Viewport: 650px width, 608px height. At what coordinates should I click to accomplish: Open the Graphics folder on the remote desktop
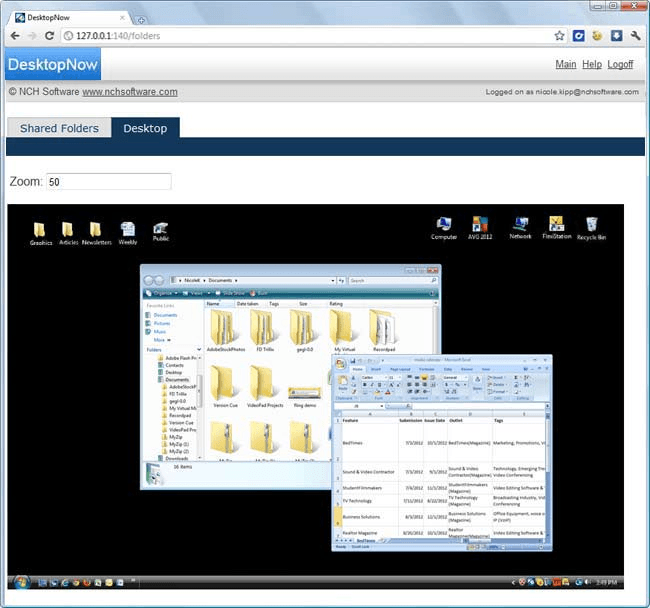40,230
